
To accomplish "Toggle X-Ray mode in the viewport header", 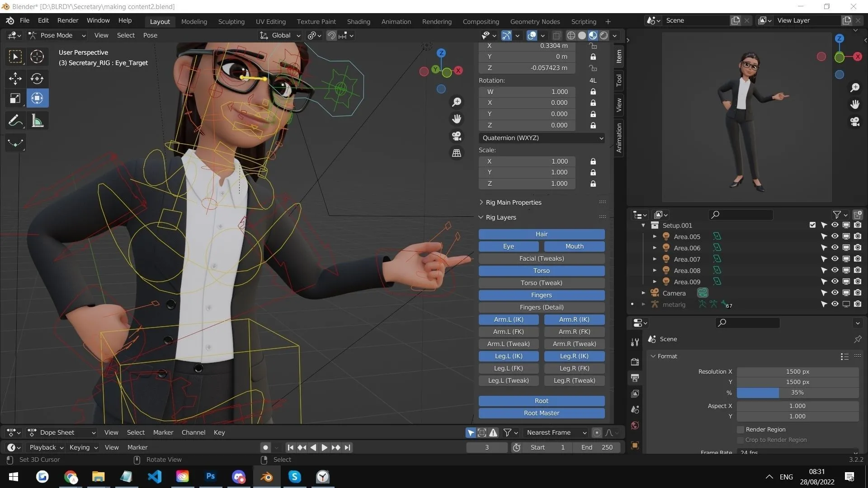I will tap(557, 35).
